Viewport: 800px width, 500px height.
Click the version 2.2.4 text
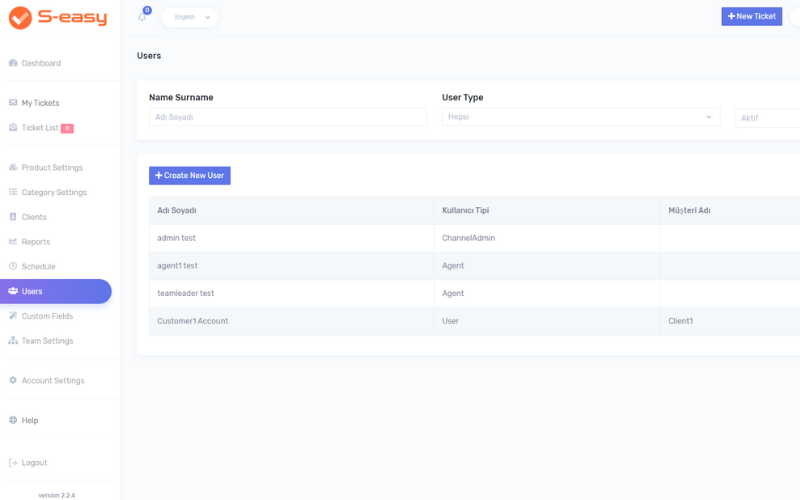pos(57,495)
